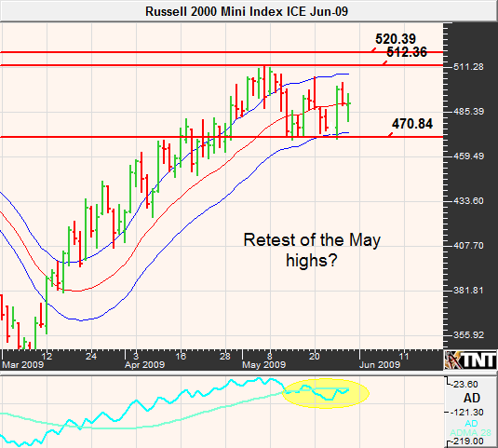The width and height of the screenshot is (498, 448).
Task: Click the 485.39 price axis label
Action: [x=468, y=112]
